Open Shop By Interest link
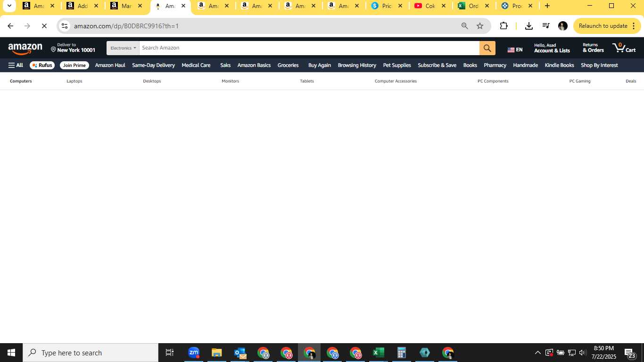The width and height of the screenshot is (644, 362). pos(599,66)
